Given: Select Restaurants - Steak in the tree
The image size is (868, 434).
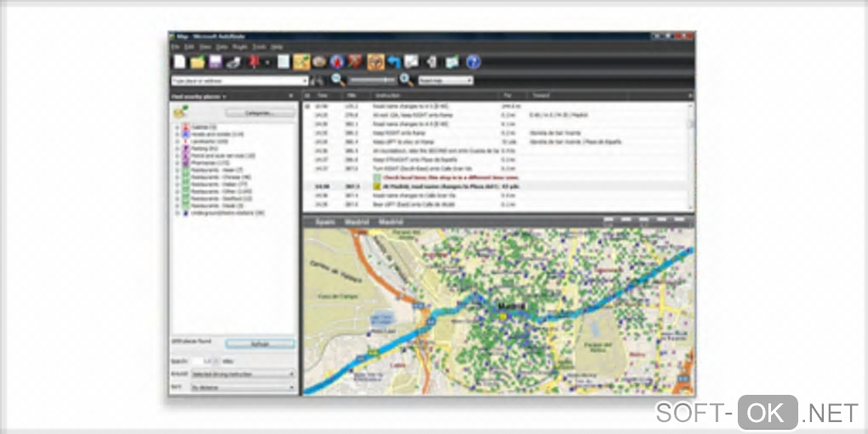Looking at the screenshot, I should [217, 205].
